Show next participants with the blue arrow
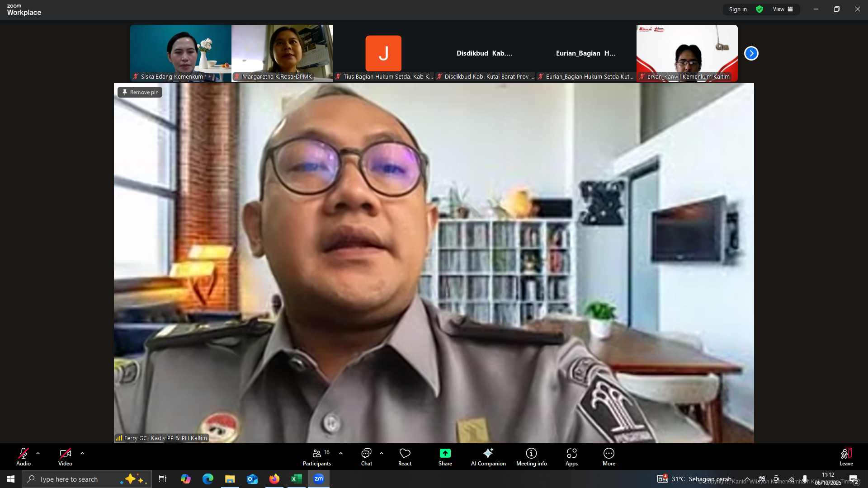The image size is (868, 488). 751,53
